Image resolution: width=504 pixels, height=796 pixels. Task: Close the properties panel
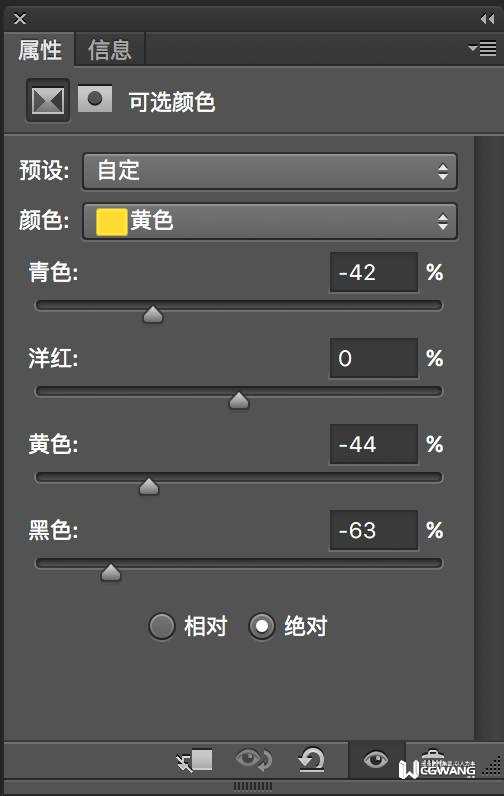[x=20, y=19]
